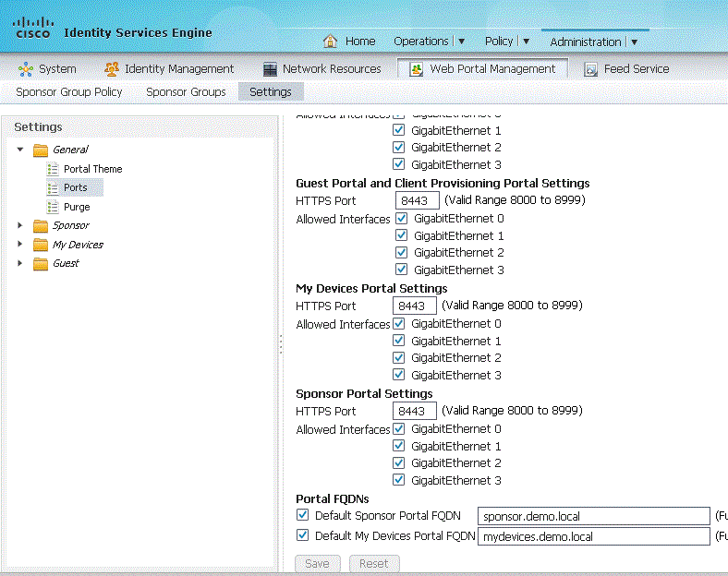
Task: Switch to the Sponsor Groups tab
Action: click(186, 92)
